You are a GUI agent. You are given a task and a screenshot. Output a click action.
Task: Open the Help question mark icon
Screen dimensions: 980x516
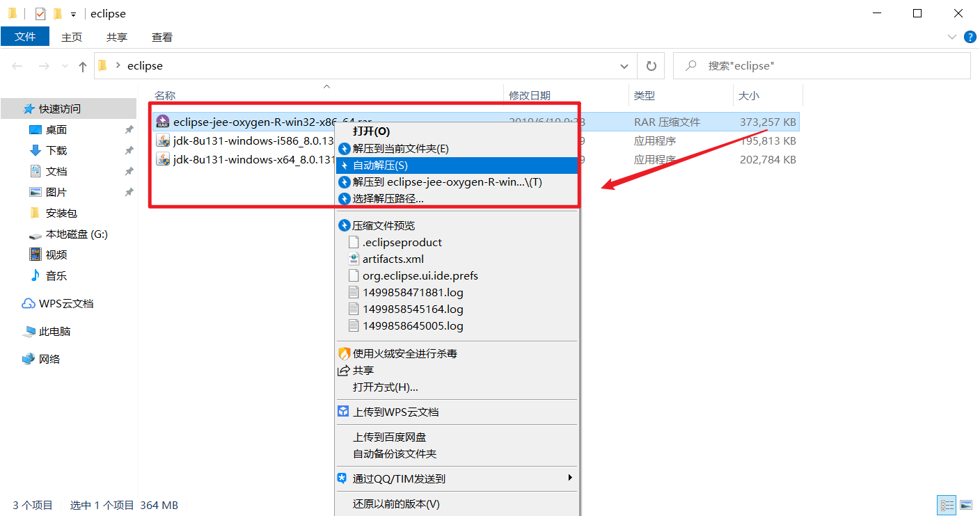[969, 37]
